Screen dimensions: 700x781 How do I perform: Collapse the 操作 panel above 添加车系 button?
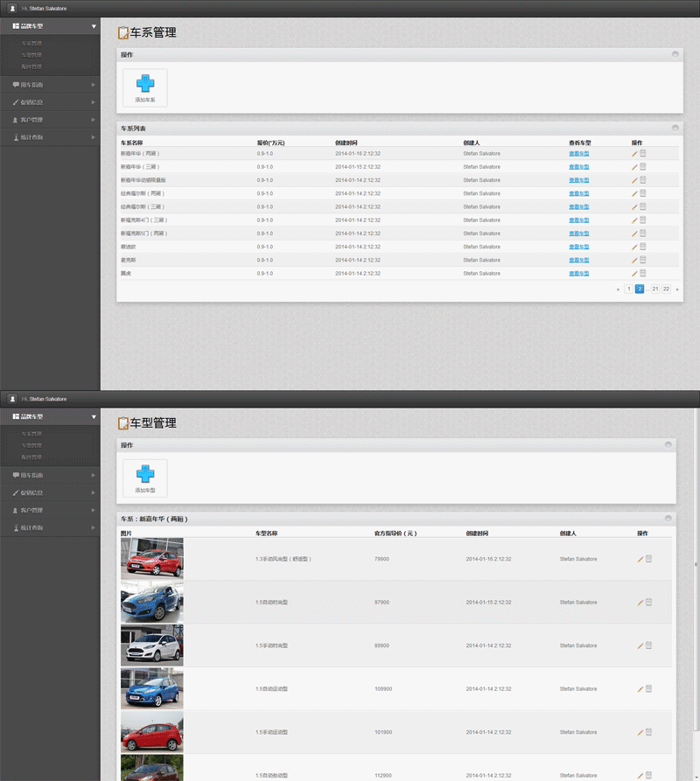pos(675,54)
